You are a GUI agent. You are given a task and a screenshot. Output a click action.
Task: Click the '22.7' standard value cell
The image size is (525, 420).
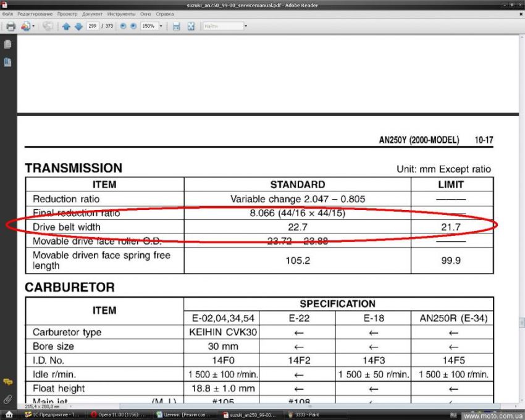click(298, 227)
